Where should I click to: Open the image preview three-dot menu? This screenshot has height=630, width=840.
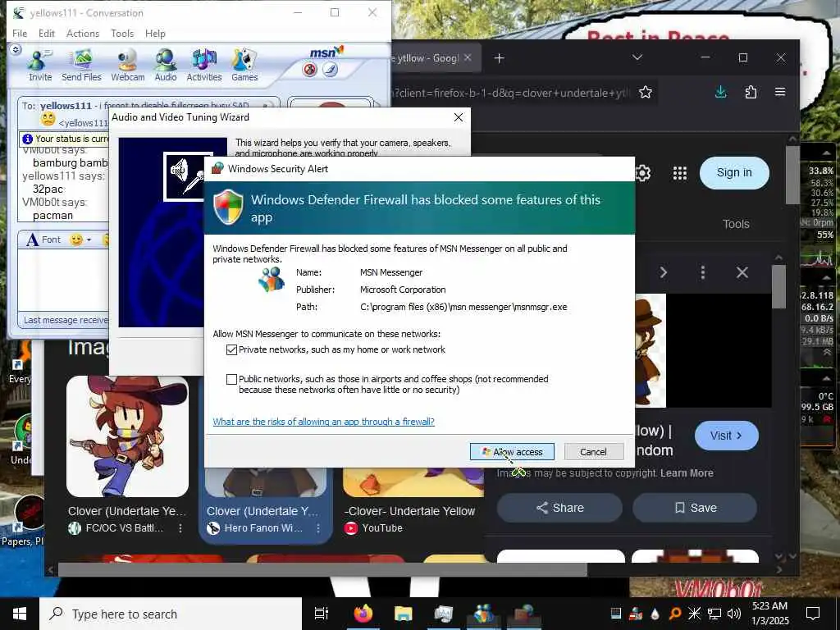click(x=703, y=272)
